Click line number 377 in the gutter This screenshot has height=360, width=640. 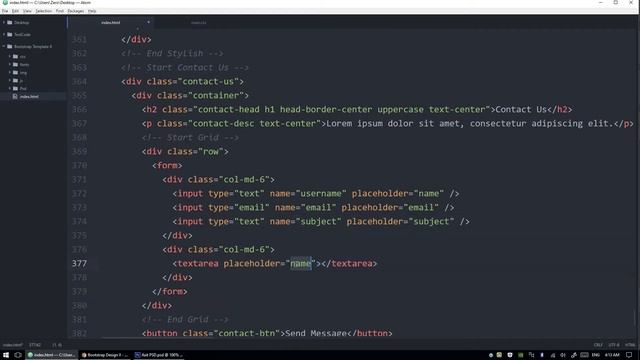coord(79,264)
